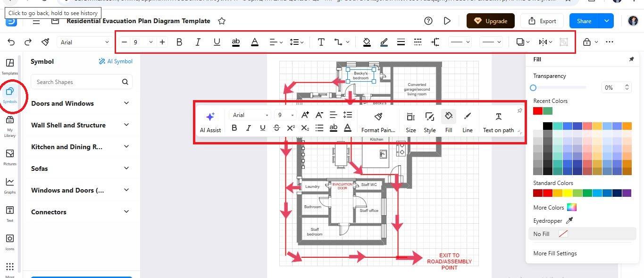The image size is (644, 278).
Task: Expand the Doors and Windows category
Action: pos(80,103)
